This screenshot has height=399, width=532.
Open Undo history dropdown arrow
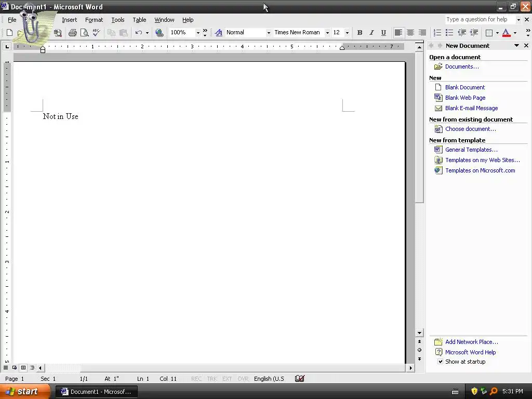(147, 33)
